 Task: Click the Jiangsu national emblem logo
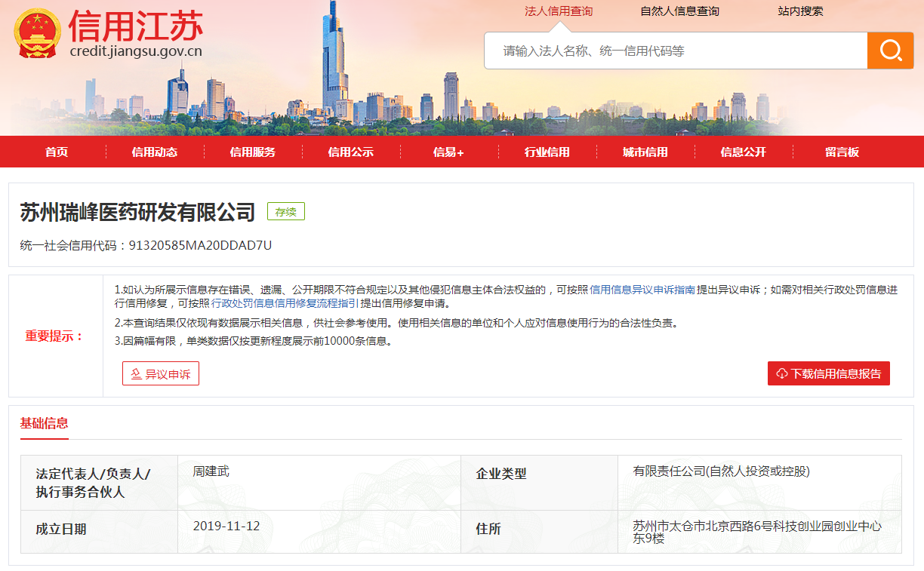click(x=38, y=34)
